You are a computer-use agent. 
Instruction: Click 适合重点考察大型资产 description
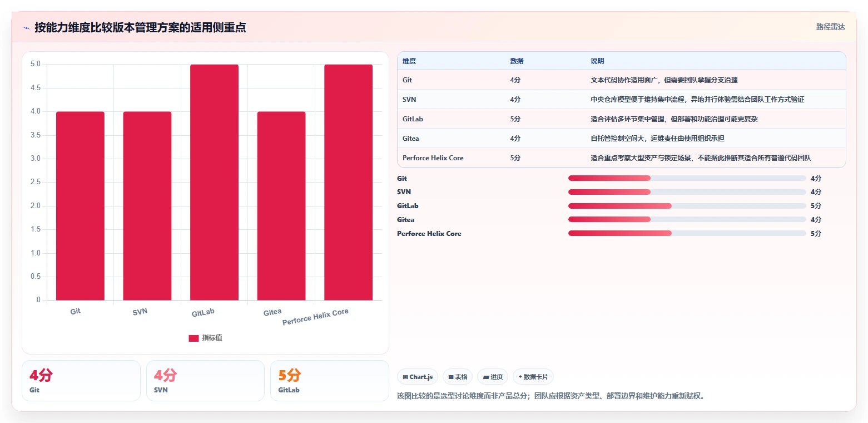pyautogui.click(x=701, y=158)
